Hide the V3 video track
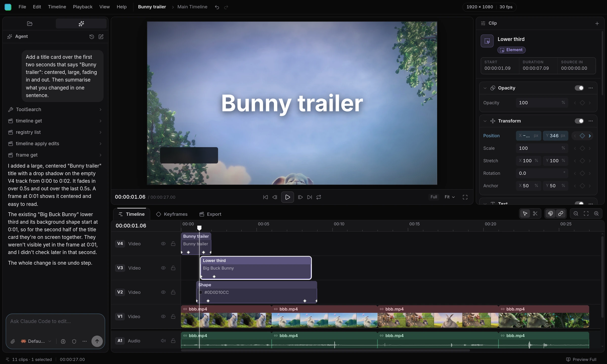This screenshot has width=607, height=364. click(163, 268)
